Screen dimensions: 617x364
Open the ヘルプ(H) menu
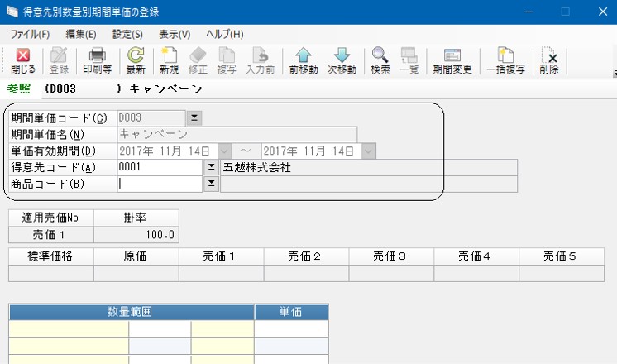(x=224, y=34)
